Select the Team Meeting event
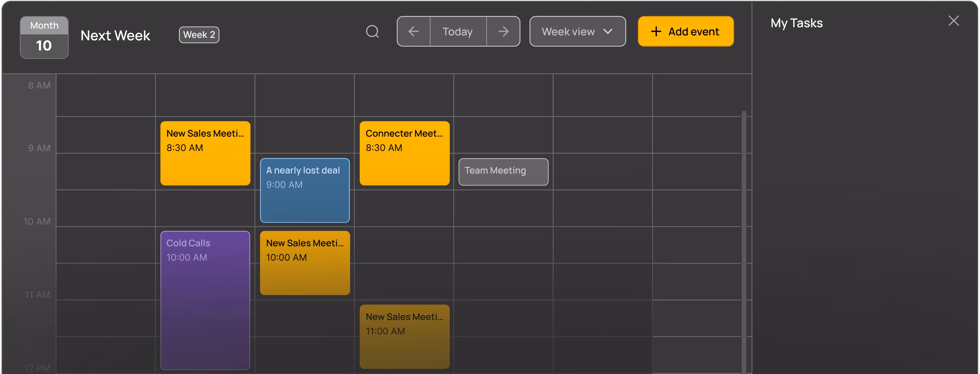 coord(503,172)
